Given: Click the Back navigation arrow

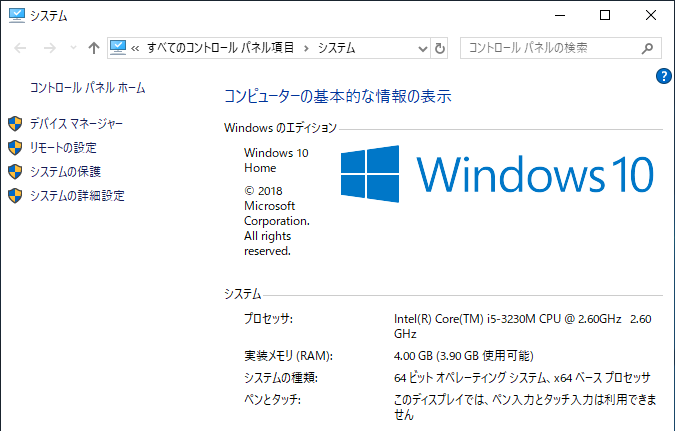Looking at the screenshot, I should point(20,48).
